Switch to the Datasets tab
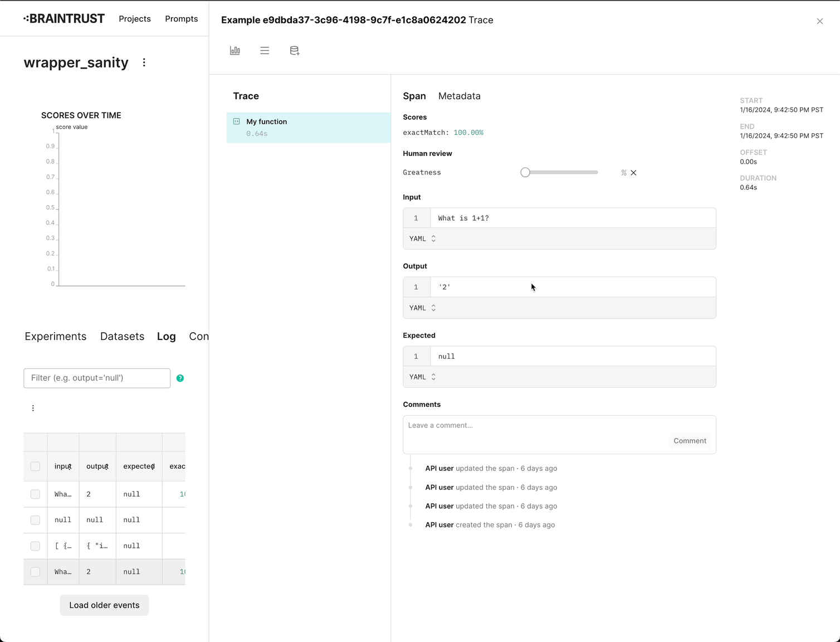Screen dimensions: 840x642 (x=122, y=337)
